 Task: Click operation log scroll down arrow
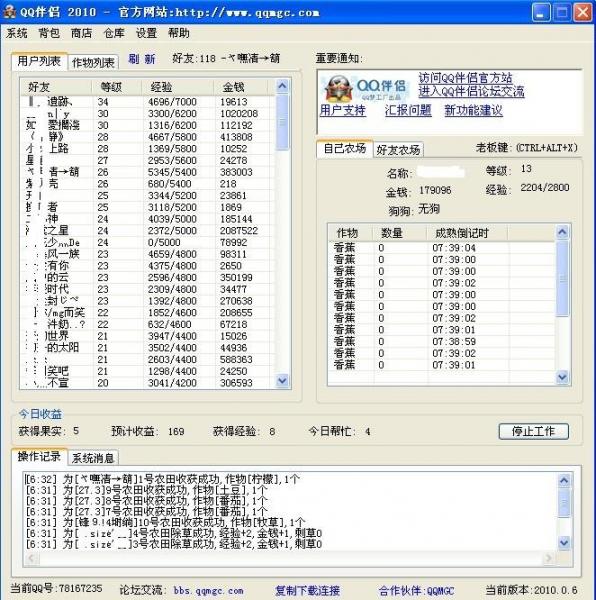pyautogui.click(x=564, y=543)
